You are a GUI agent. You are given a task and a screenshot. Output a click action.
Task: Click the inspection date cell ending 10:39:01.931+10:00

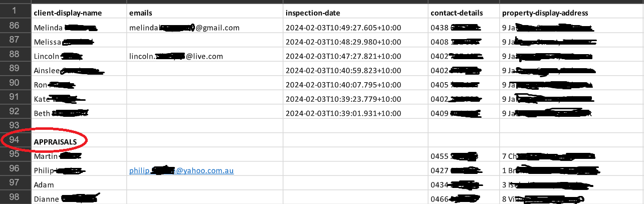point(343,113)
